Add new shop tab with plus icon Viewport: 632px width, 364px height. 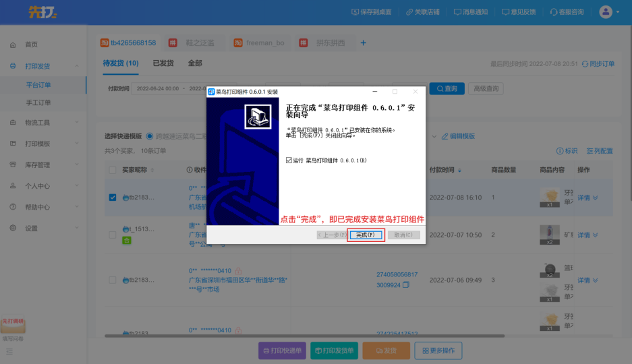pos(363,43)
